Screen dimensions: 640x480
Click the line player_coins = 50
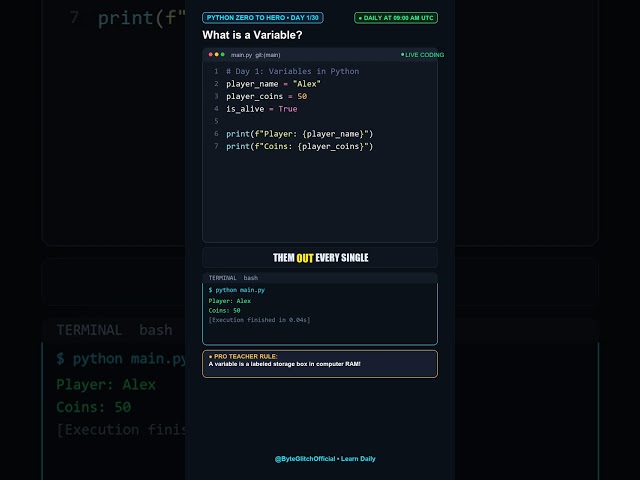coord(267,96)
